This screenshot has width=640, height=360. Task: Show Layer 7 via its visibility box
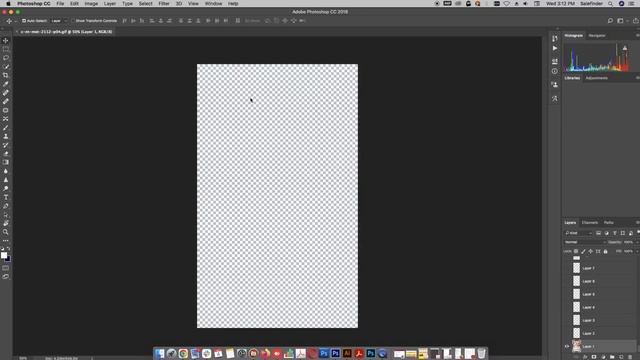click(567, 268)
